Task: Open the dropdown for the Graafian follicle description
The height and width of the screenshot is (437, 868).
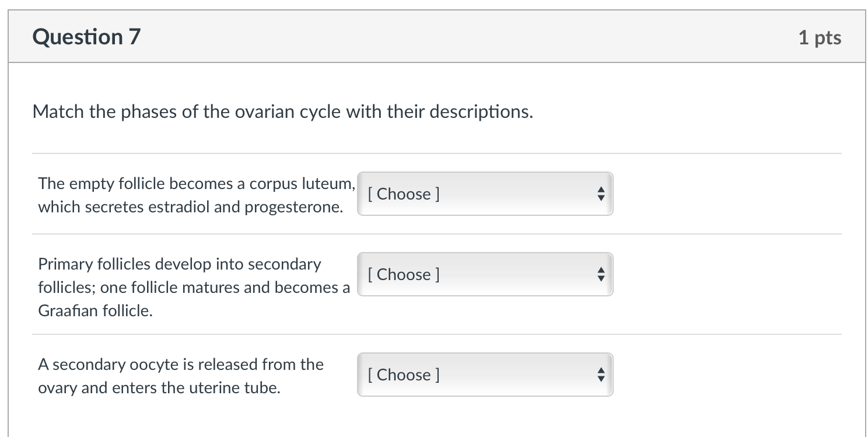Action: pyautogui.click(x=485, y=274)
